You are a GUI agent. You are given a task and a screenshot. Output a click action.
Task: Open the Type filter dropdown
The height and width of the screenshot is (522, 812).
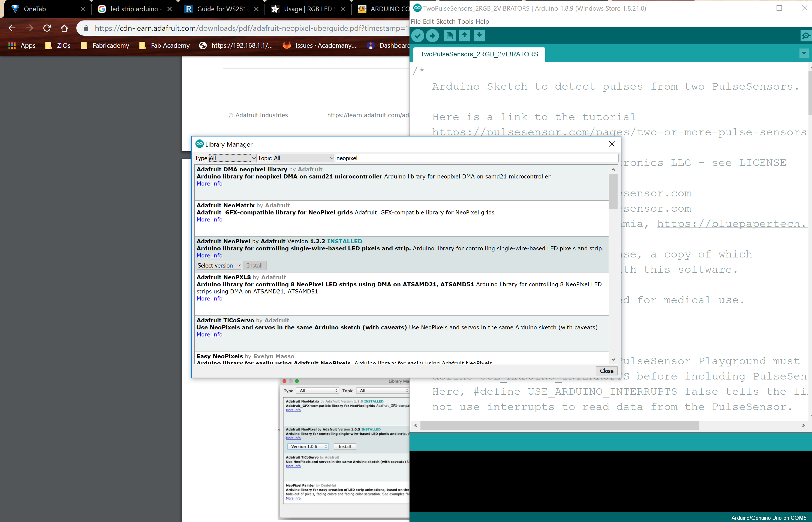click(232, 158)
